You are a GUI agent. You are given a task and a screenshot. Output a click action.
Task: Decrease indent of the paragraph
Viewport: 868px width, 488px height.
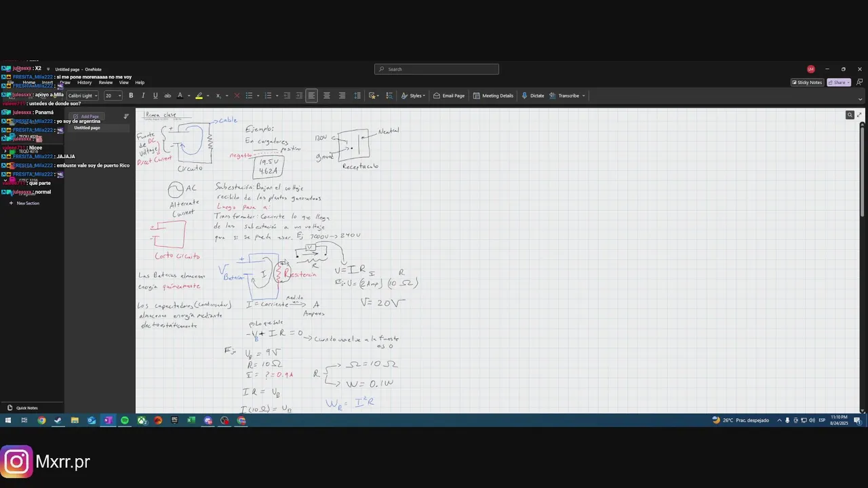pyautogui.click(x=287, y=96)
